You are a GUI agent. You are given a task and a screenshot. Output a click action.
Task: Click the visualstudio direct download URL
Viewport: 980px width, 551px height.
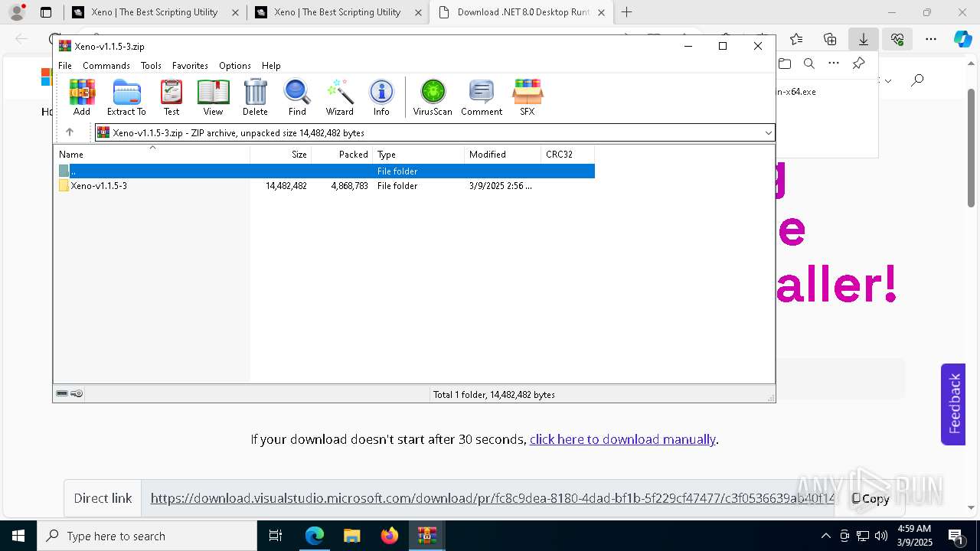[x=492, y=498]
